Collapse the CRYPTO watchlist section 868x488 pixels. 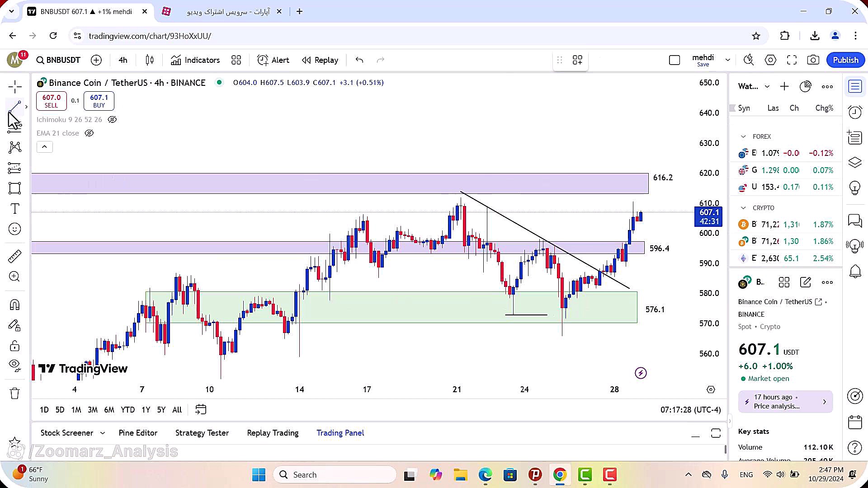743,208
